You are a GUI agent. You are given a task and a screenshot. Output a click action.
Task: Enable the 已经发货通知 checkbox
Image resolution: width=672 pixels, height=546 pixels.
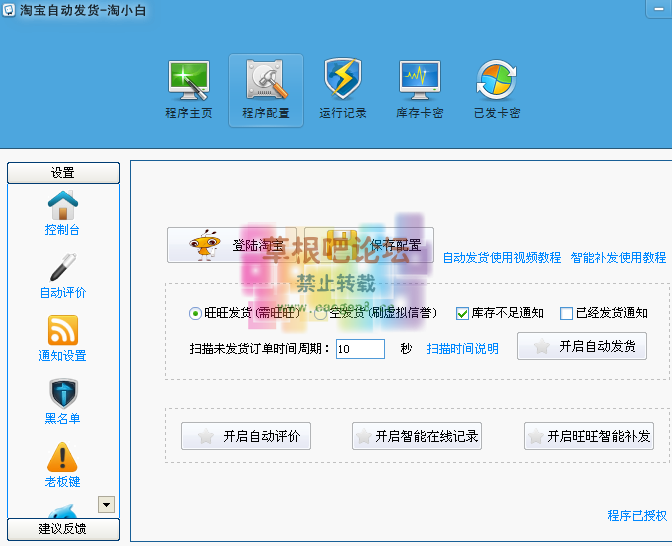coord(567,313)
